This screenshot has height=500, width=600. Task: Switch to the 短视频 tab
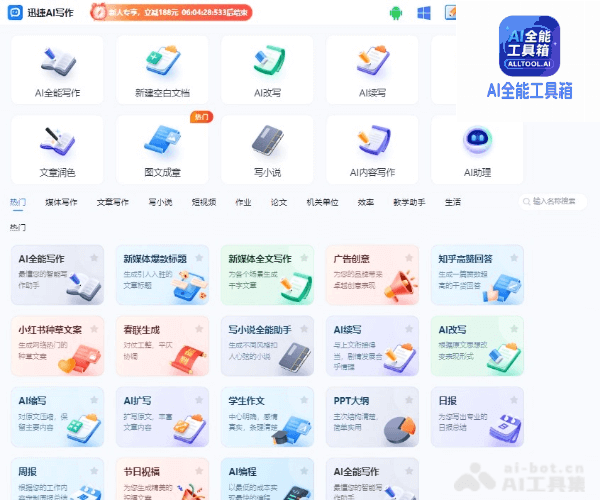click(204, 202)
